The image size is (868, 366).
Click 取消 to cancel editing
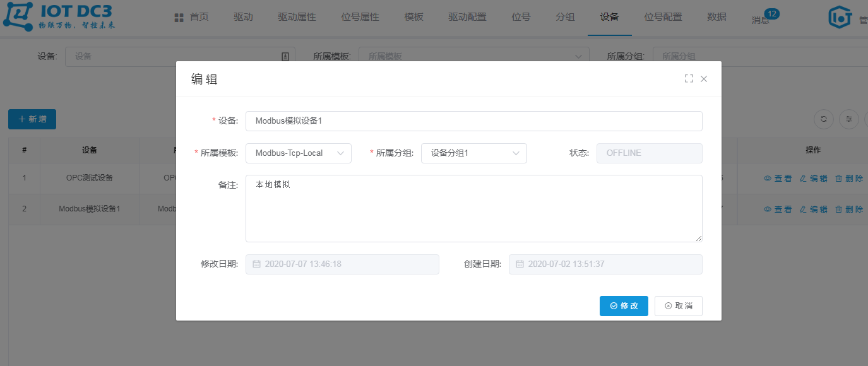(678, 305)
